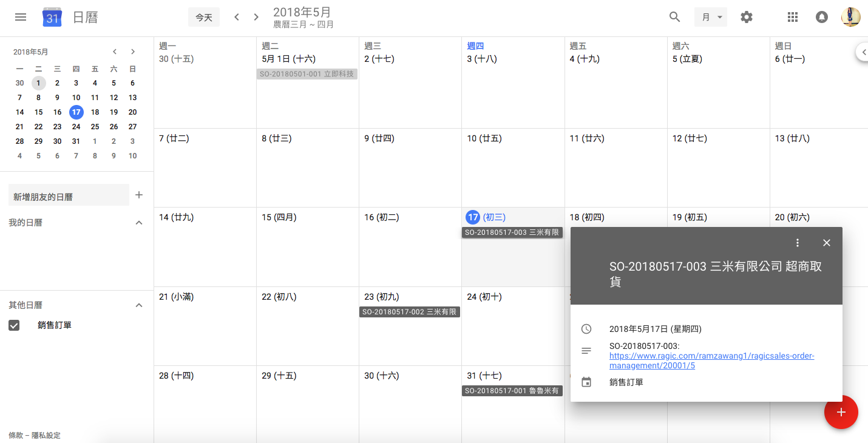The width and height of the screenshot is (868, 443).
Task: Collapse the 其他日曆 section
Action: (x=139, y=305)
